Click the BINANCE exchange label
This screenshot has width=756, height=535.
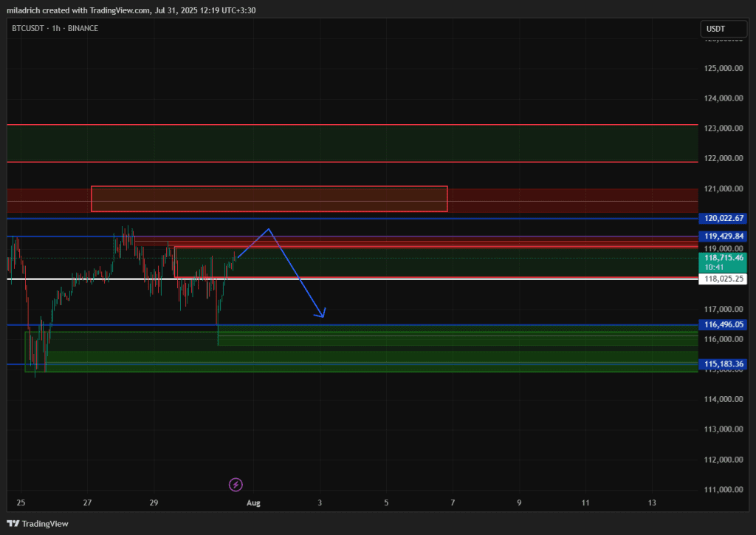pyautogui.click(x=83, y=28)
